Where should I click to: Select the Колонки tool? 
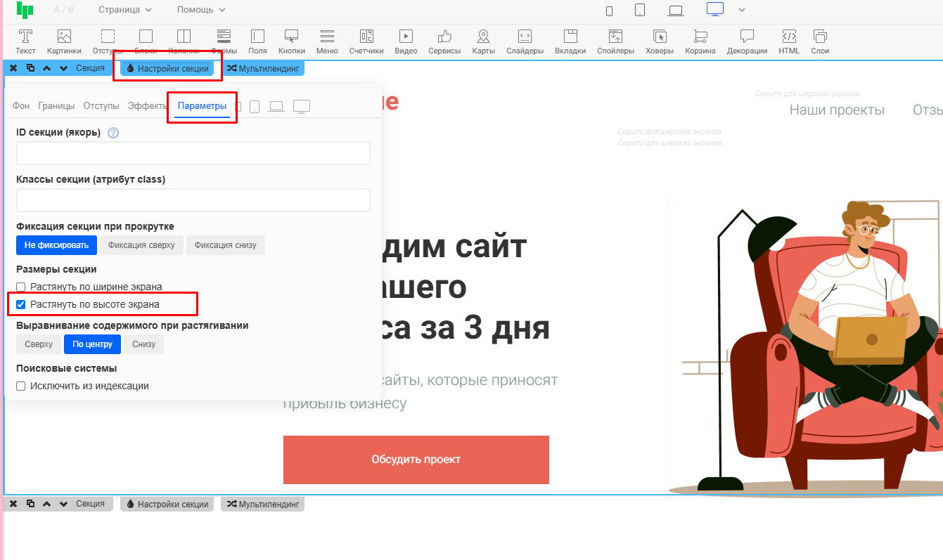pyautogui.click(x=184, y=41)
